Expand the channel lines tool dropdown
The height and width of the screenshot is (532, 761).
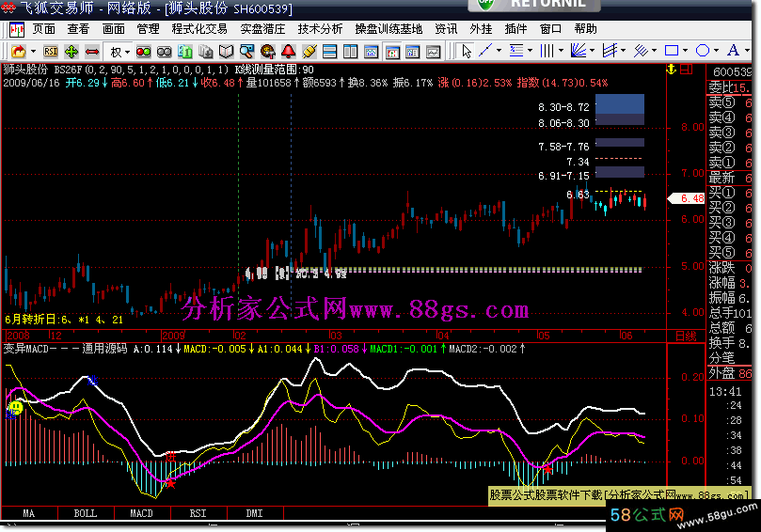tap(623, 51)
